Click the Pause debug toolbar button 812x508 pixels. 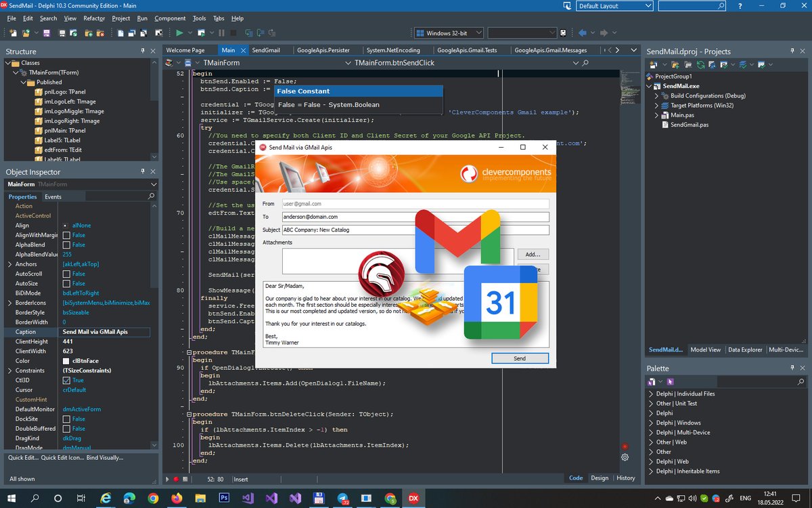point(221,33)
